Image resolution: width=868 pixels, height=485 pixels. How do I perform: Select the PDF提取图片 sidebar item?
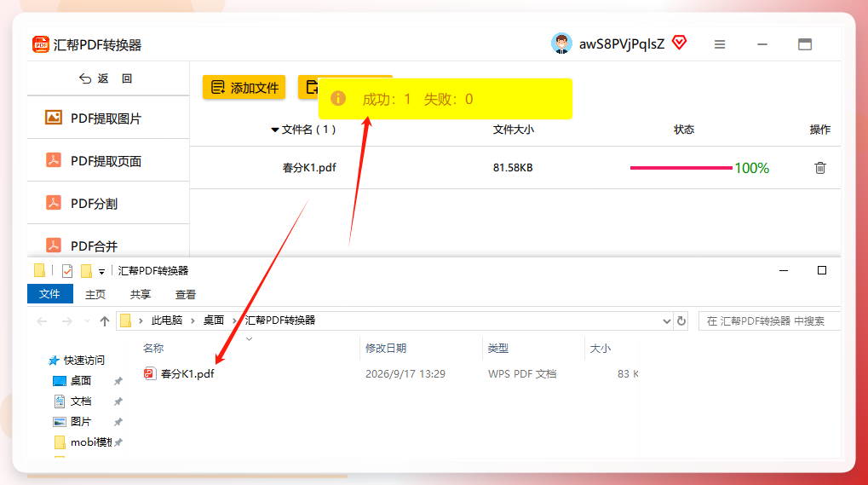click(x=108, y=118)
